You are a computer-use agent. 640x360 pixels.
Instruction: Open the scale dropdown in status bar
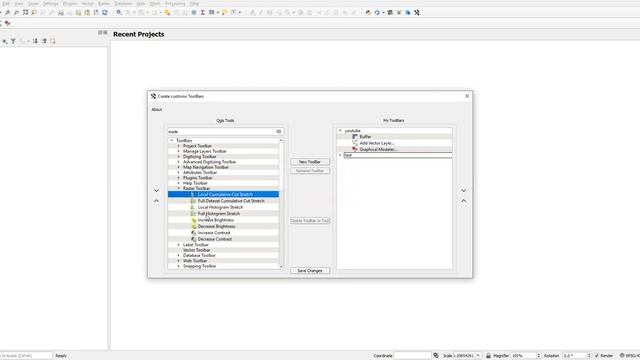click(478, 356)
